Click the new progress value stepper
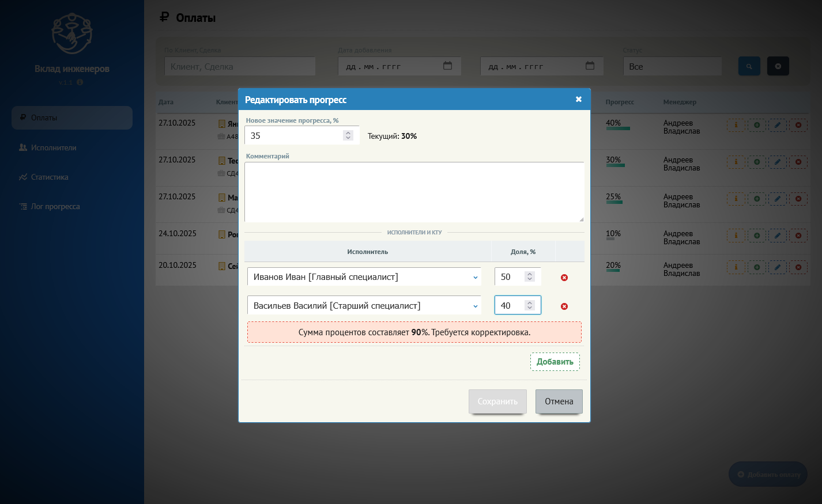Image resolution: width=822 pixels, height=504 pixels. [348, 135]
